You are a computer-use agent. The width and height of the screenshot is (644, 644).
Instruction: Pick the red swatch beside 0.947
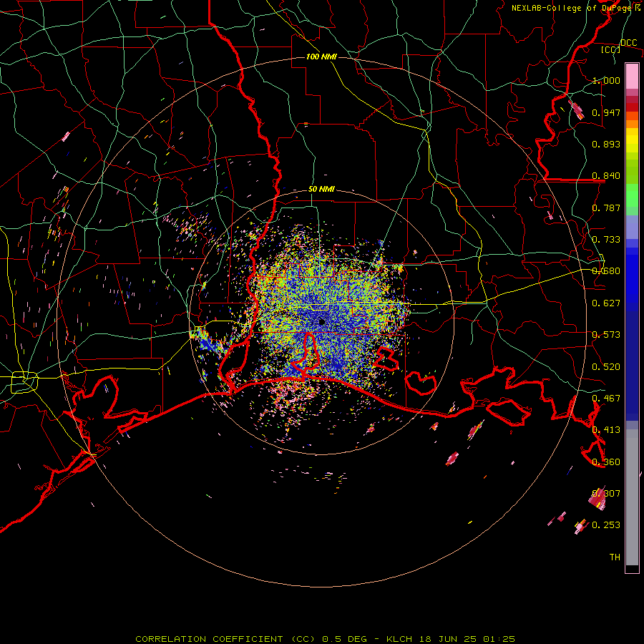click(x=632, y=107)
